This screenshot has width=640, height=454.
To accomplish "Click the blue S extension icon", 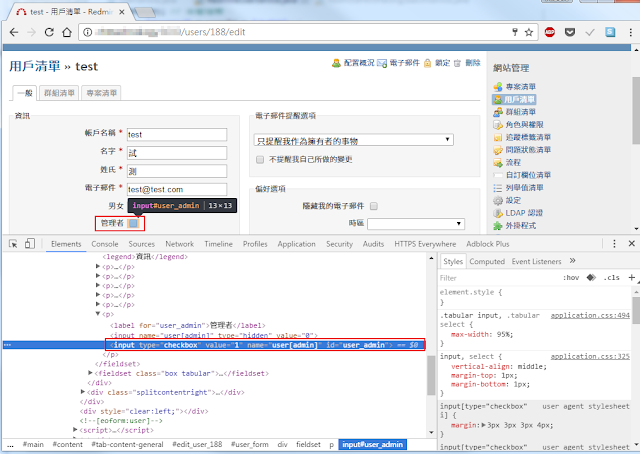I will (x=610, y=32).
